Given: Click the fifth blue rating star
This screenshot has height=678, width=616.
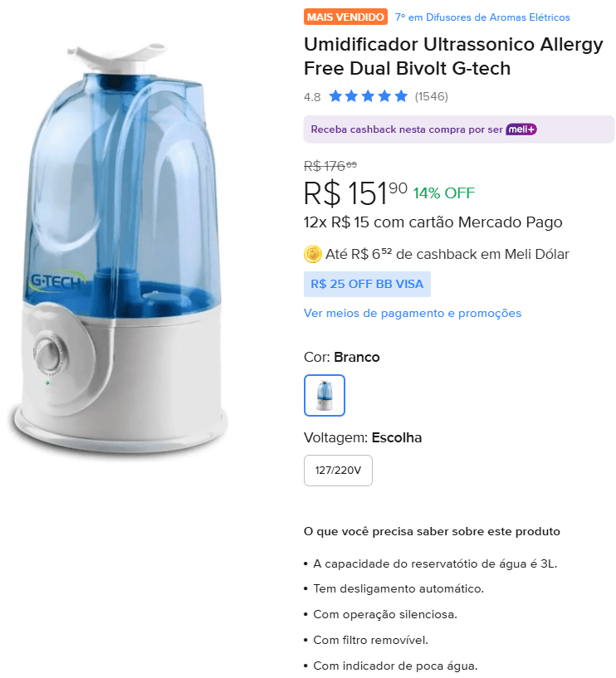Looking at the screenshot, I should 401,96.
